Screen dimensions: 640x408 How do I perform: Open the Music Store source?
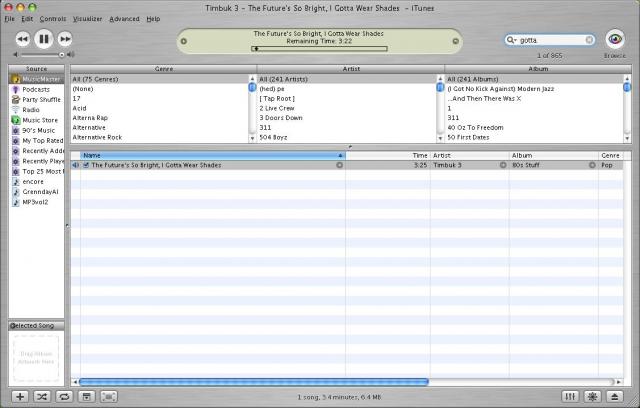tap(36, 120)
